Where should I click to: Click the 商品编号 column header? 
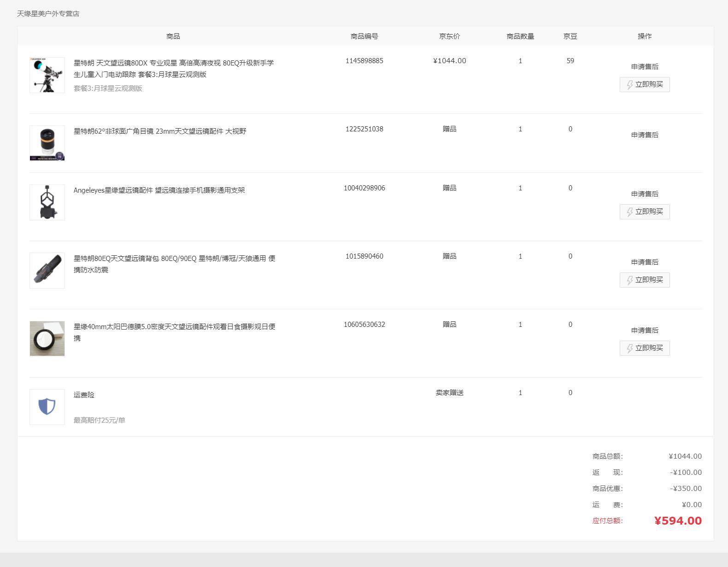pyautogui.click(x=364, y=36)
